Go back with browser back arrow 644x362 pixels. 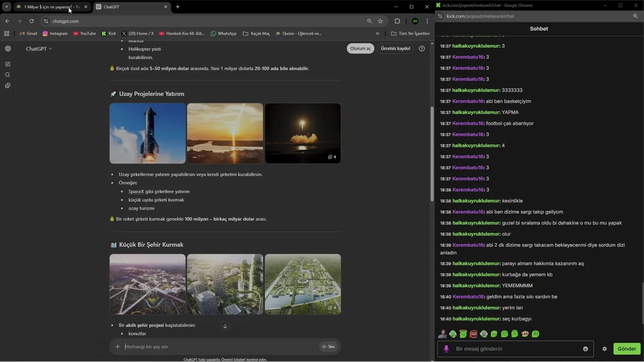click(x=7, y=21)
